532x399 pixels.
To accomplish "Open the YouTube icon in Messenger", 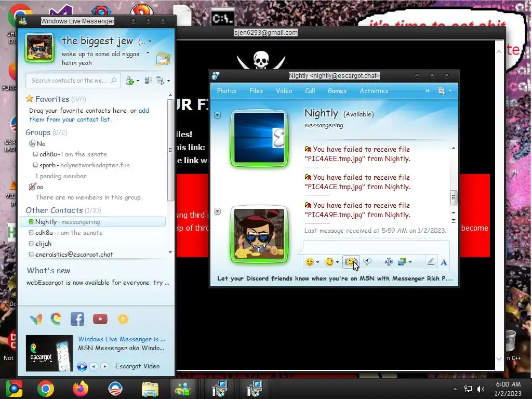I will (x=100, y=319).
